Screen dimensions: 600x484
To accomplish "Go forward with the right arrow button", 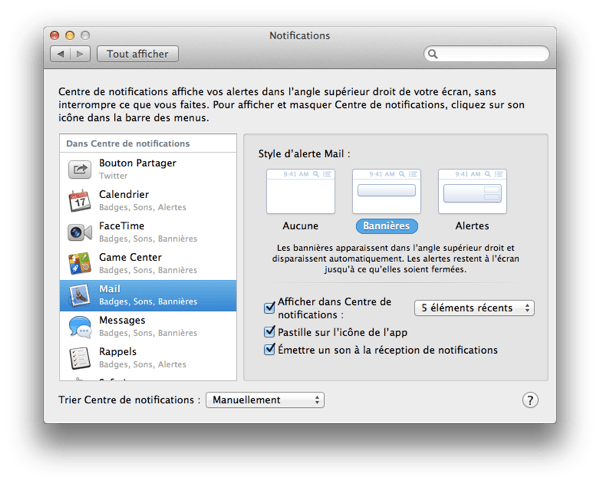I will click(x=80, y=54).
